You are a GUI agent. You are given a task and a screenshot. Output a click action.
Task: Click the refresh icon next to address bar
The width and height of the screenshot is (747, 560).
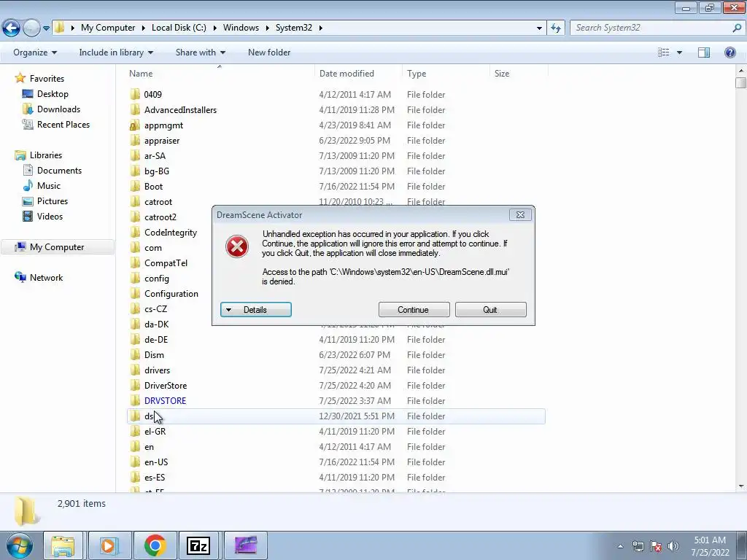click(555, 28)
